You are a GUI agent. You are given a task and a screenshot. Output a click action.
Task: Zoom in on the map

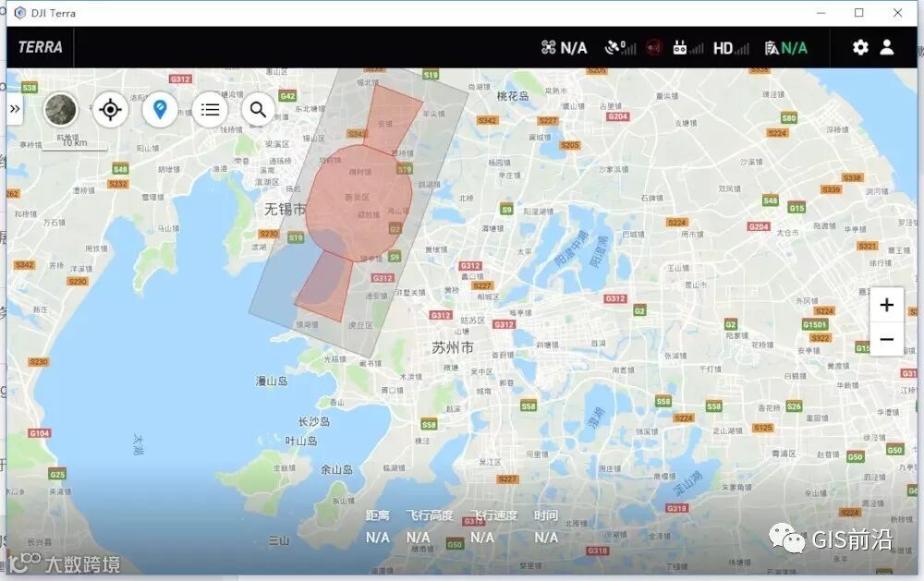point(887,305)
